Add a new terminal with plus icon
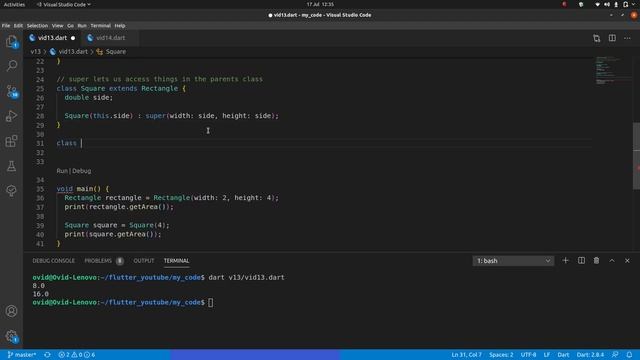This screenshot has width=640, height=360. click(x=565, y=260)
